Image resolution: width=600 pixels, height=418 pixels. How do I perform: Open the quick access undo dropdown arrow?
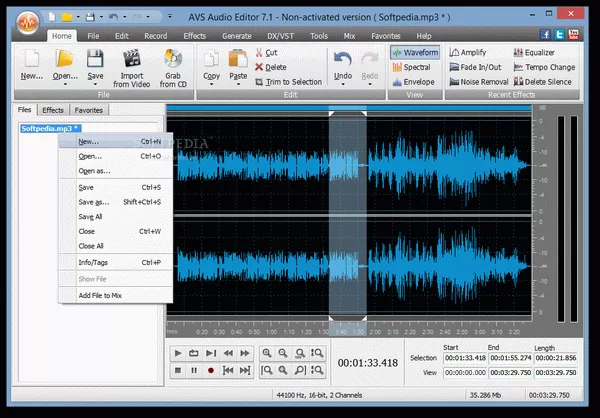click(x=124, y=17)
